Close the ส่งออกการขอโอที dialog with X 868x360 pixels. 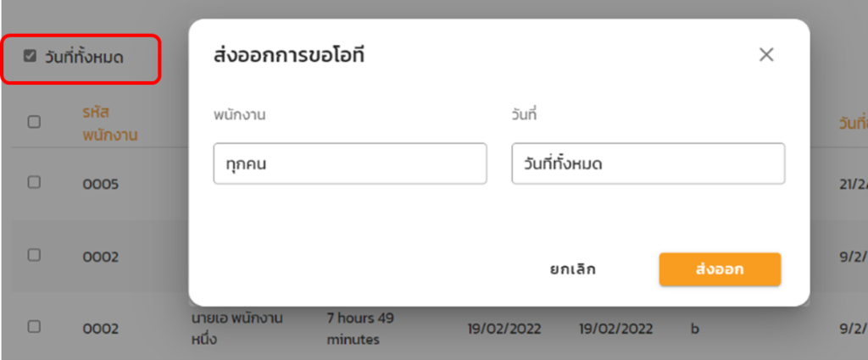766,55
